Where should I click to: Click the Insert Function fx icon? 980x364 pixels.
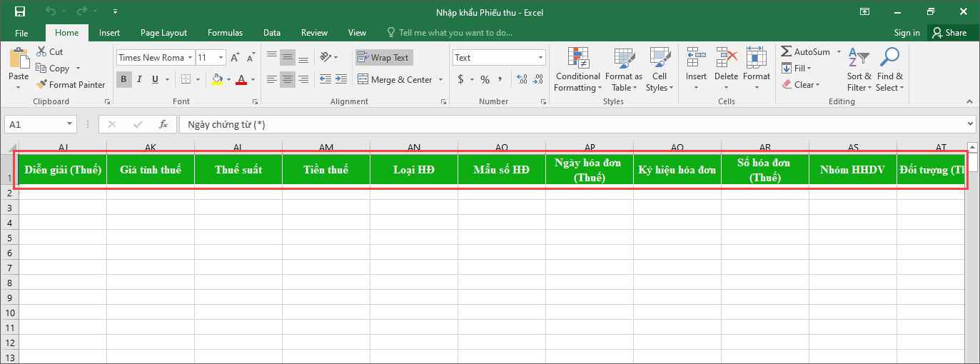click(163, 124)
